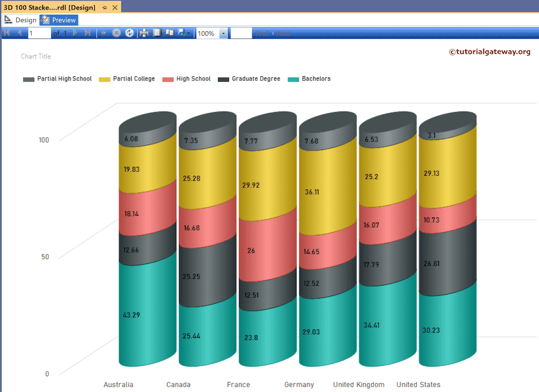This screenshot has height=392, width=539.
Task: Click the next page arrow icon
Action: coord(74,33)
